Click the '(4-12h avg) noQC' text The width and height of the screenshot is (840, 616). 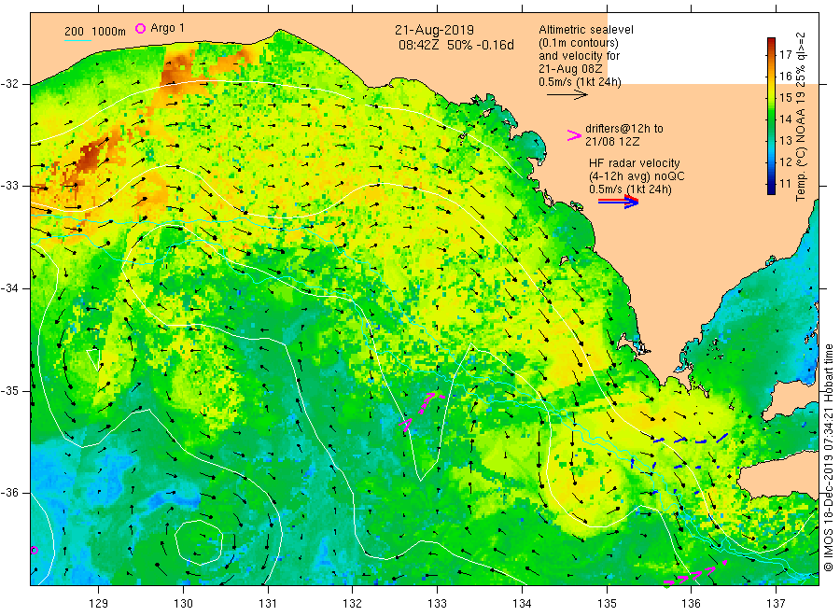(x=637, y=176)
